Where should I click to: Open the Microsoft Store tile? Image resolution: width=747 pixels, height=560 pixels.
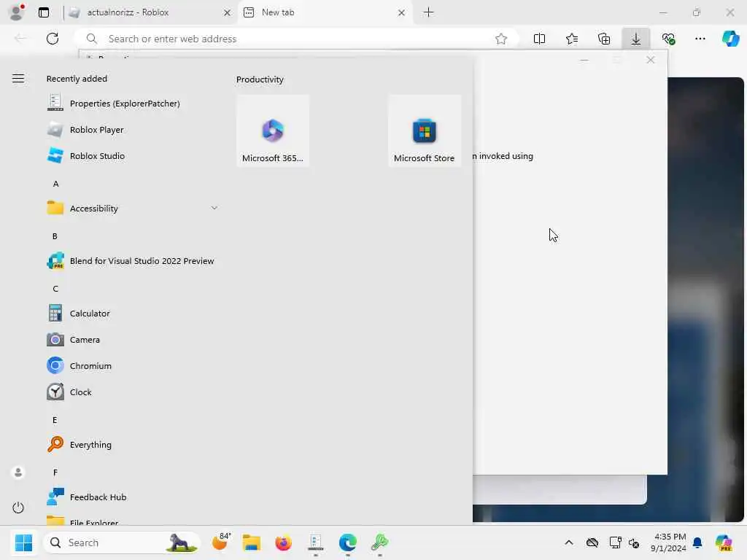click(424, 131)
